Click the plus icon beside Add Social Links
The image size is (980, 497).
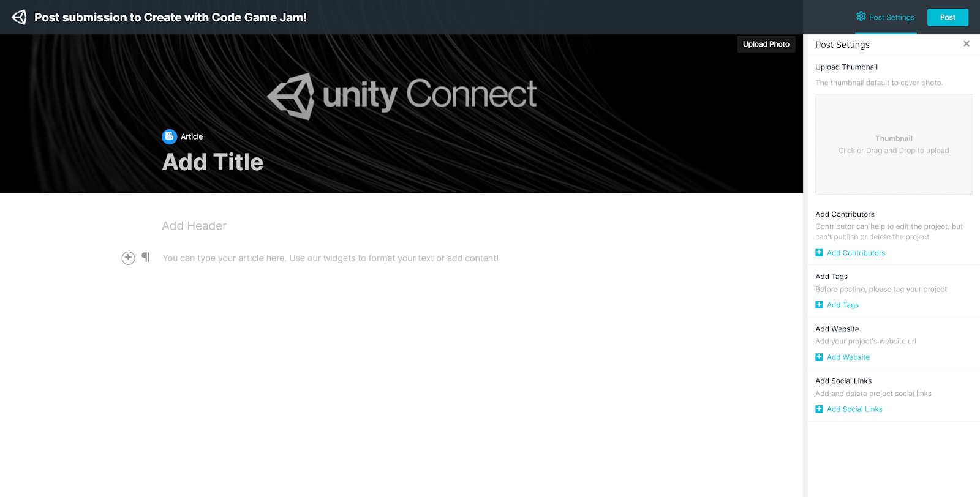click(819, 409)
